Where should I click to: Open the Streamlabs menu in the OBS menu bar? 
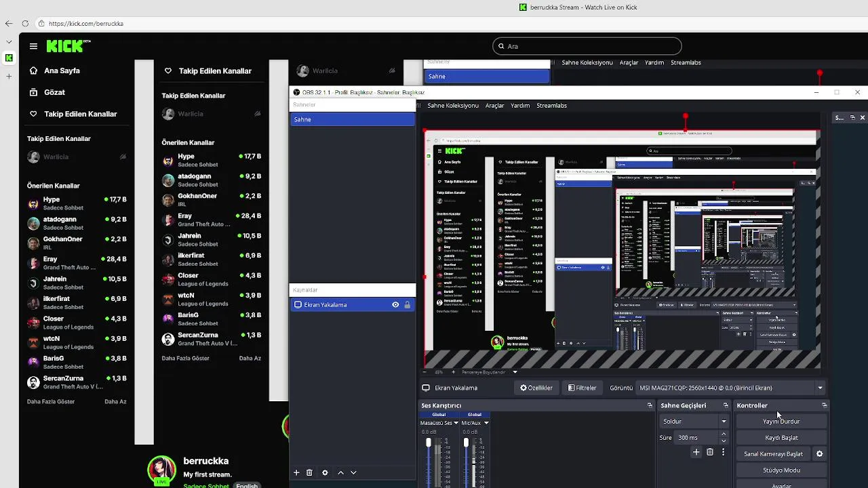(x=551, y=106)
